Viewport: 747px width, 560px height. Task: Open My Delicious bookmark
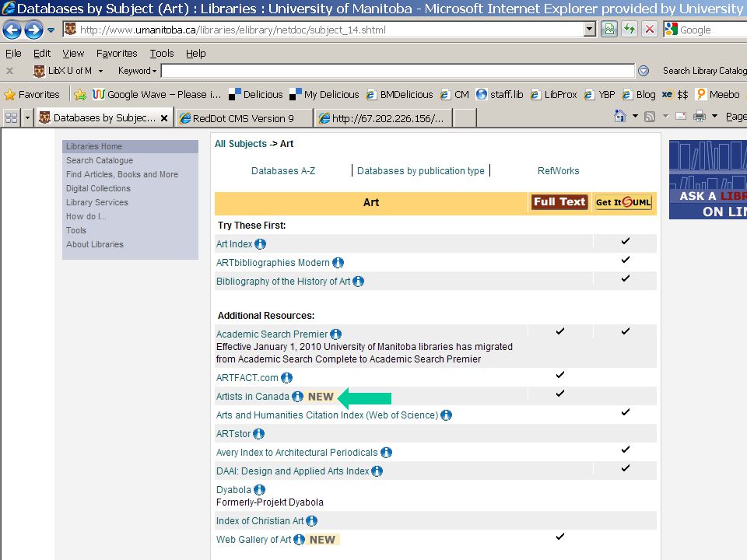click(x=325, y=94)
